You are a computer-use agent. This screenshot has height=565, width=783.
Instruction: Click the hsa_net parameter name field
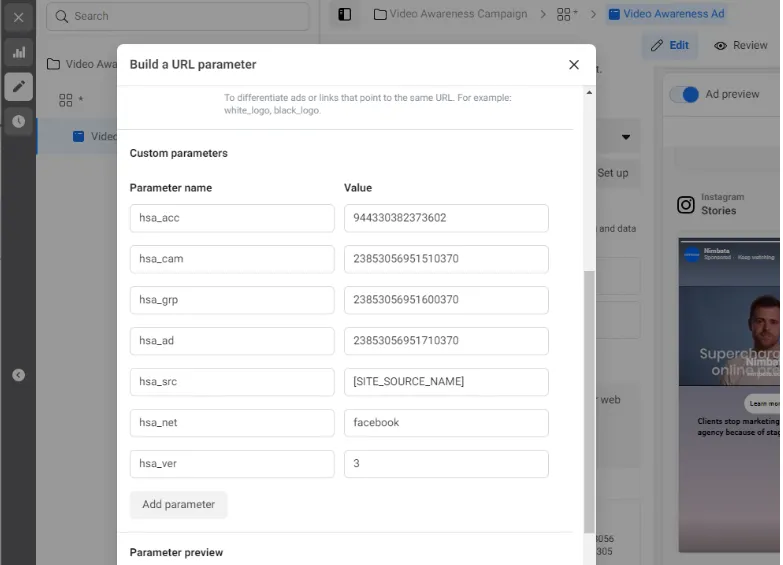click(232, 423)
